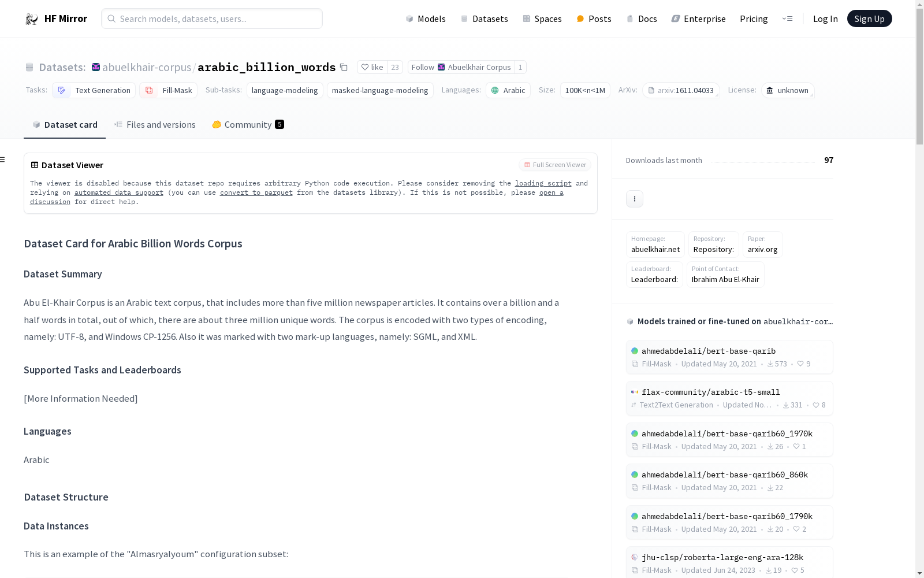The height and width of the screenshot is (578, 924).
Task: Click the Sign Up button
Action: pos(869,18)
